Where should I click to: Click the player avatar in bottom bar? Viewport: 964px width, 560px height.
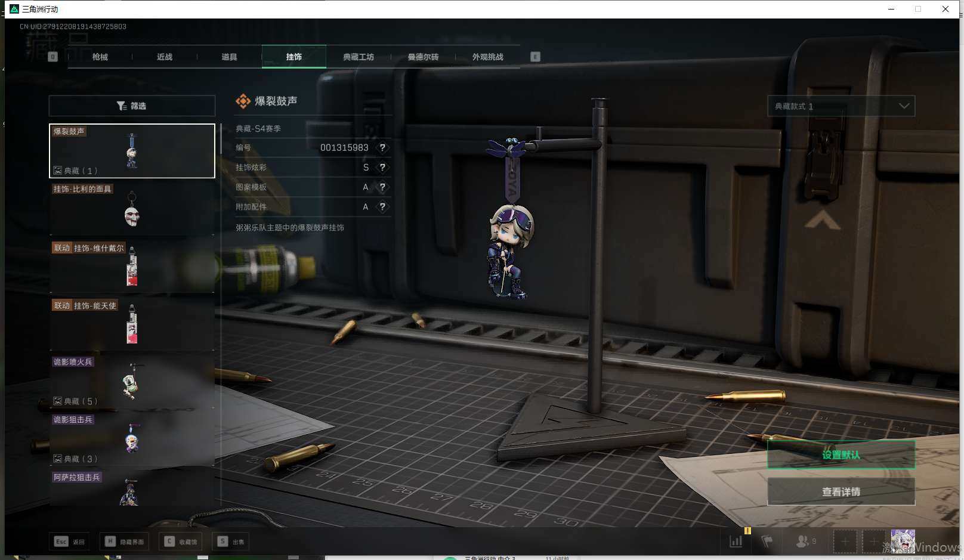[x=903, y=541]
